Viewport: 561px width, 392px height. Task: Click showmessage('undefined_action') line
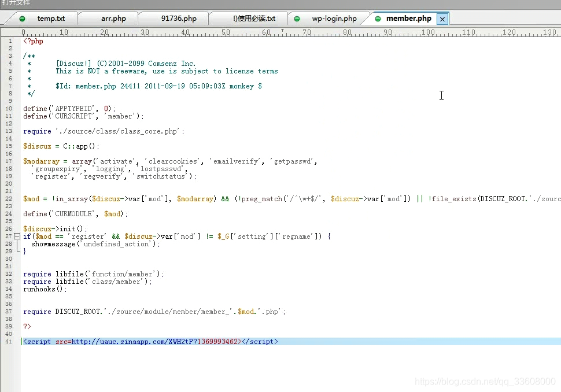pos(95,244)
